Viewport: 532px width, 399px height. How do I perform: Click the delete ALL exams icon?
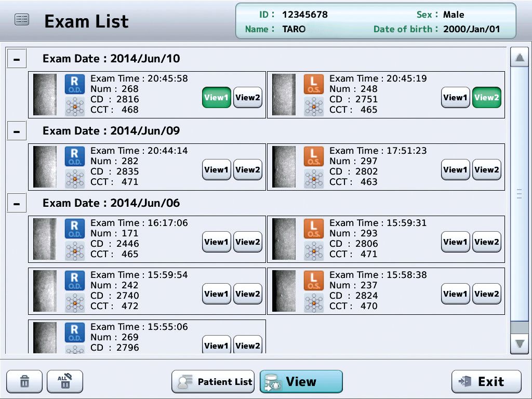(x=64, y=382)
